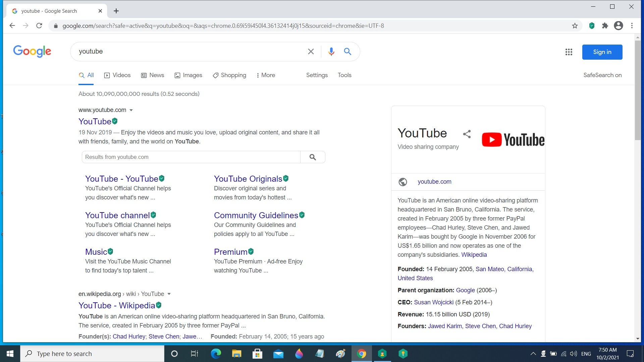
Task: Open the Susan Wojcicki CEO link
Action: point(434,302)
